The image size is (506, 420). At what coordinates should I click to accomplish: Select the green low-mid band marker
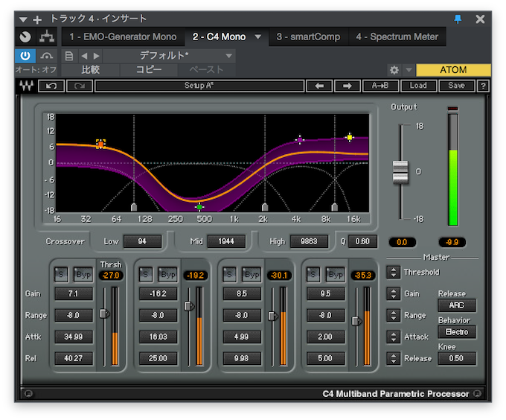tap(199, 207)
